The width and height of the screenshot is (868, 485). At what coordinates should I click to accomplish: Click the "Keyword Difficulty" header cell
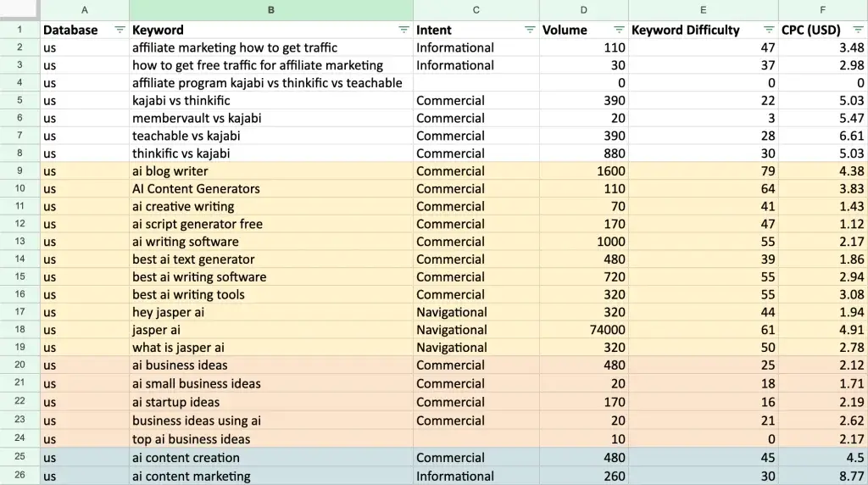coord(687,30)
